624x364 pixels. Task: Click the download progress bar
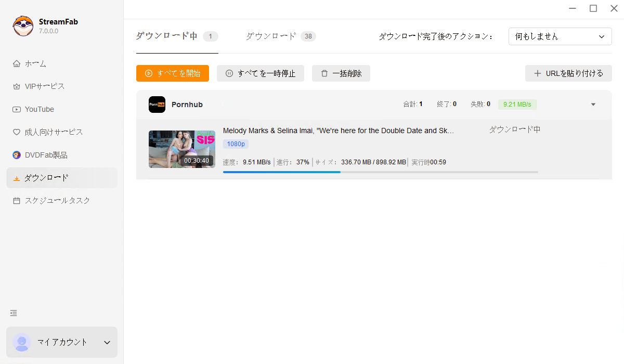pyautogui.click(x=380, y=172)
